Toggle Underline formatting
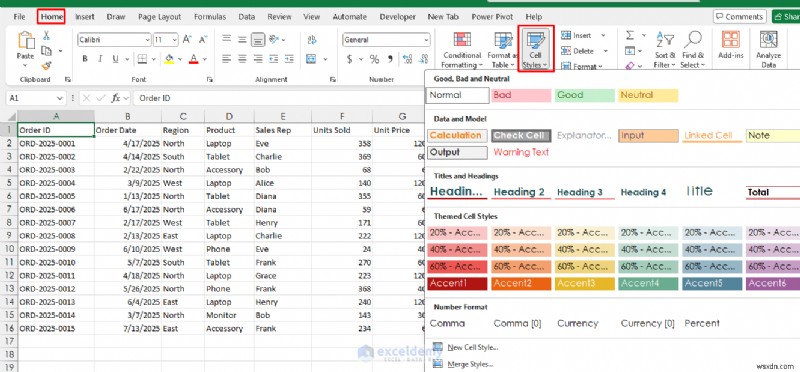 click(x=115, y=59)
